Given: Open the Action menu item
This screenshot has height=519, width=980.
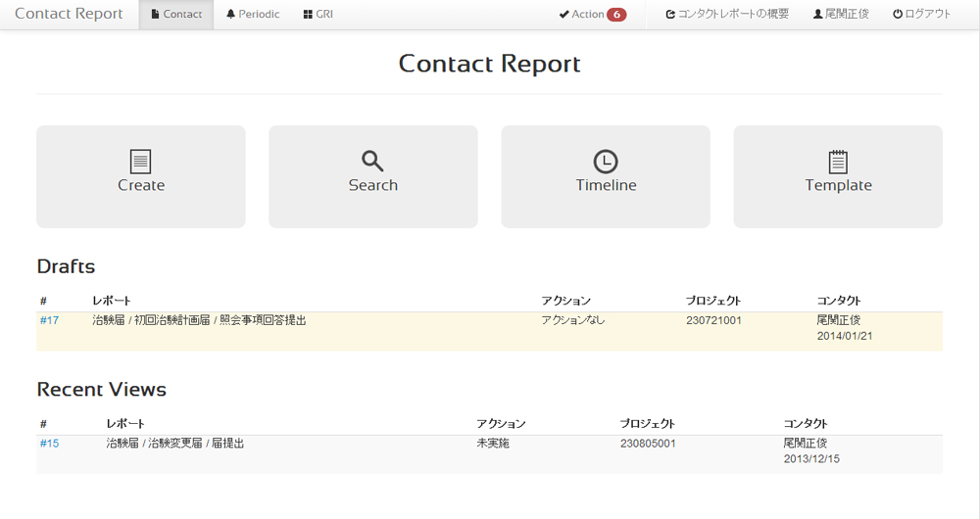Looking at the screenshot, I should click(x=593, y=15).
